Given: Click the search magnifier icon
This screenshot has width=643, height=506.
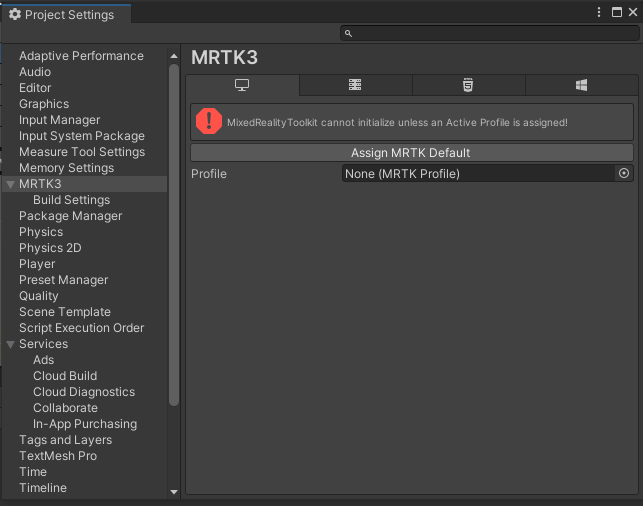Looking at the screenshot, I should (x=348, y=33).
